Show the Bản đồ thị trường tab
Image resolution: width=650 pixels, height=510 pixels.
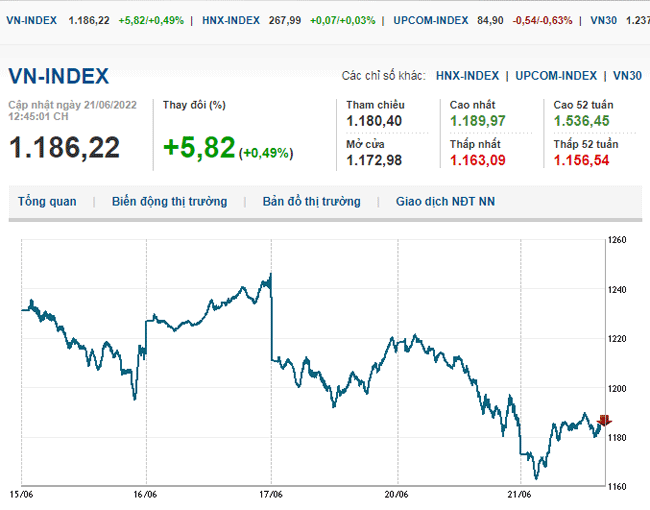(311, 202)
